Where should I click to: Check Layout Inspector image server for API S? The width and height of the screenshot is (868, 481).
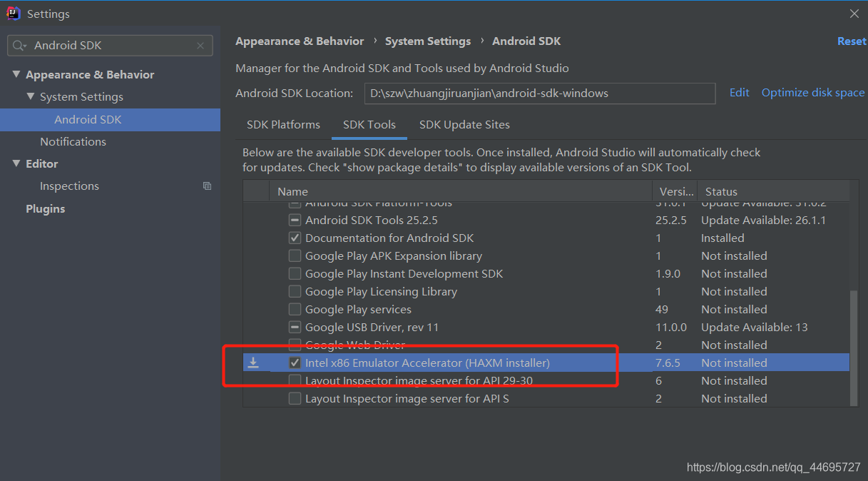295,399
